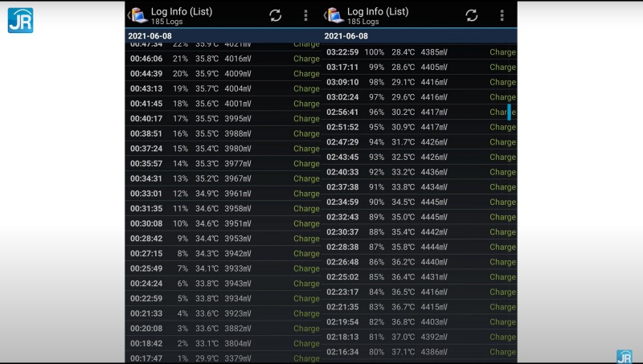Select the 02:47:29 log entry at 94%
This screenshot has width=643, height=364.
coord(420,142)
